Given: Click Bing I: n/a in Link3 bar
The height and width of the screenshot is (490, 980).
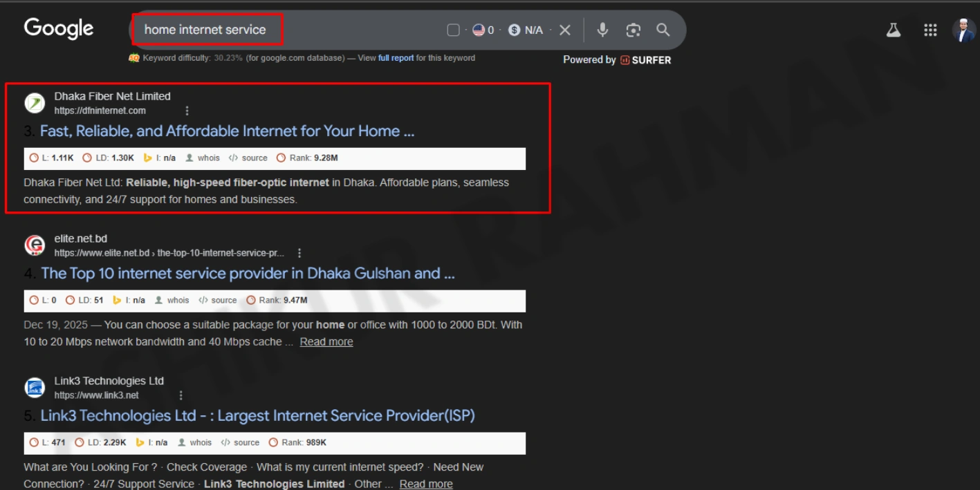Looking at the screenshot, I should point(151,443).
